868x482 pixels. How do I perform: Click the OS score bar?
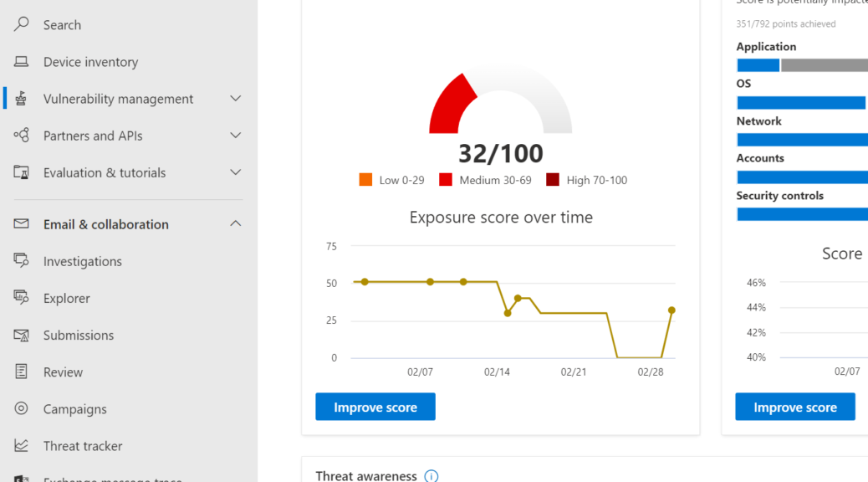pyautogui.click(x=802, y=102)
